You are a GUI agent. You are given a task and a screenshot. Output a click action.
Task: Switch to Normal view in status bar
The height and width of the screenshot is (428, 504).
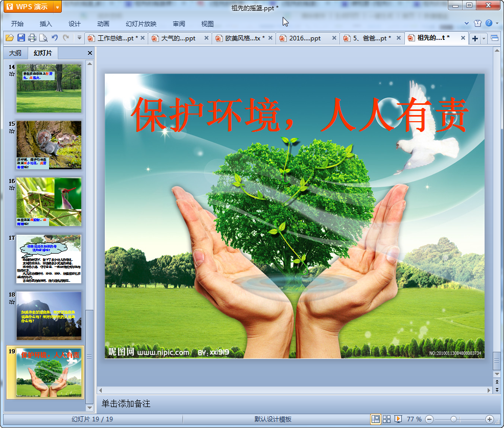[376, 419]
